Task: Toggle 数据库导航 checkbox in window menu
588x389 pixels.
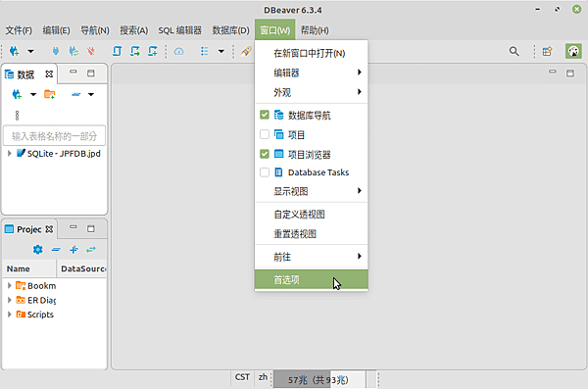Action: coord(265,115)
